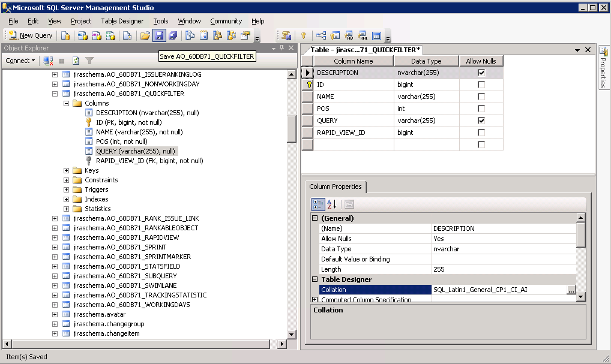Image resolution: width=611 pixels, height=364 pixels.
Task: Enable Allow Nulls for NAME column
Action: (x=481, y=97)
